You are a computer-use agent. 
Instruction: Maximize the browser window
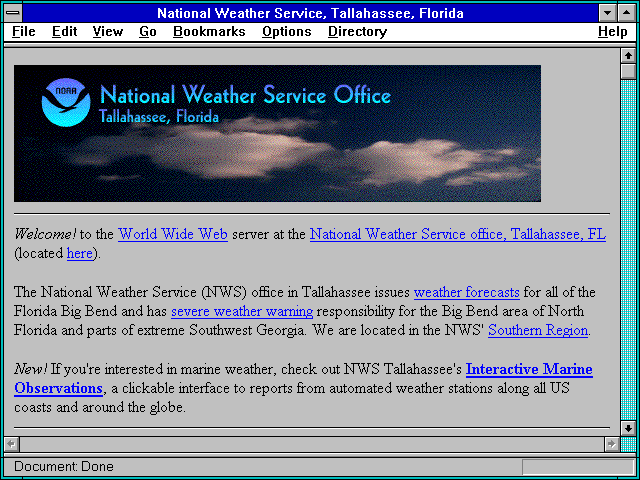point(627,13)
